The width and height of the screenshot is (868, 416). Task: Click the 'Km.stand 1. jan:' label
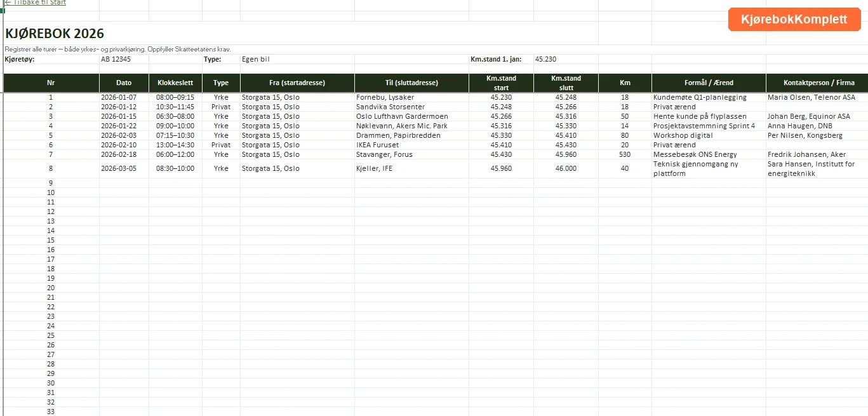[x=496, y=59]
